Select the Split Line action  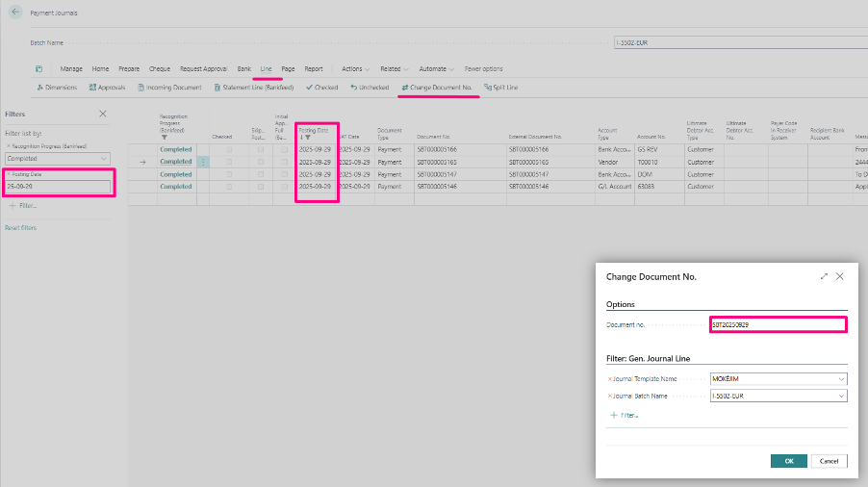click(x=501, y=88)
